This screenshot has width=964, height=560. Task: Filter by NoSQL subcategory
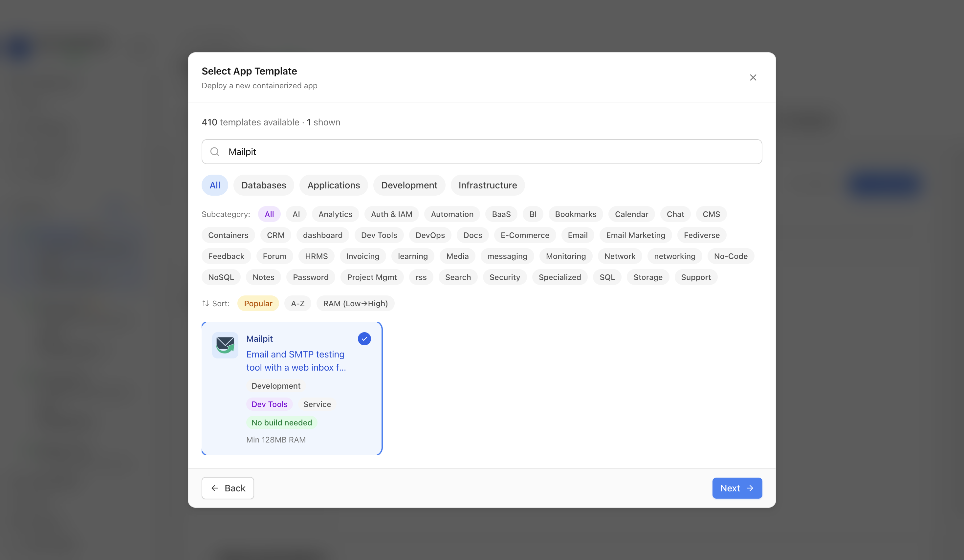tap(221, 277)
